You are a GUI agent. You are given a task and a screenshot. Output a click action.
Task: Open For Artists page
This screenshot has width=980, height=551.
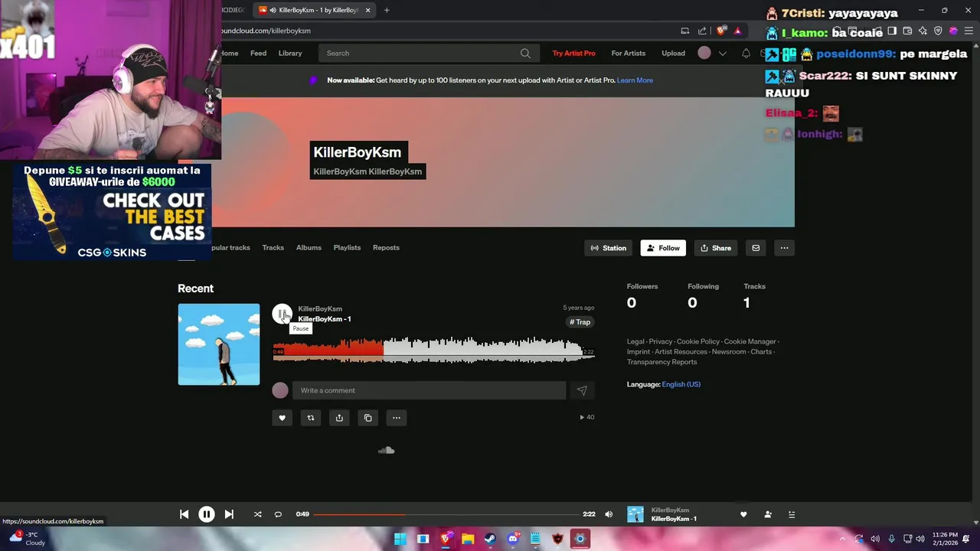pyautogui.click(x=629, y=53)
